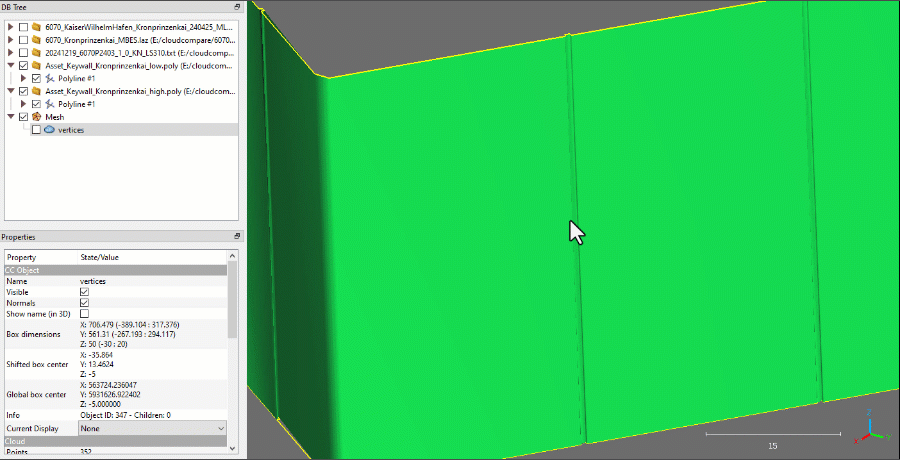Click the Cloud section header in Properties
The height and width of the screenshot is (460, 900).
point(117,441)
